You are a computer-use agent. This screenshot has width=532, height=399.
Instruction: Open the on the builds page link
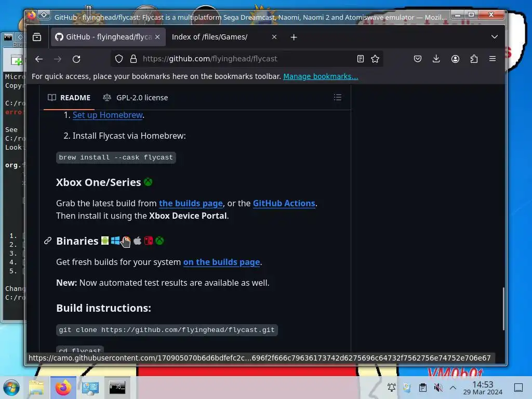[x=221, y=262]
